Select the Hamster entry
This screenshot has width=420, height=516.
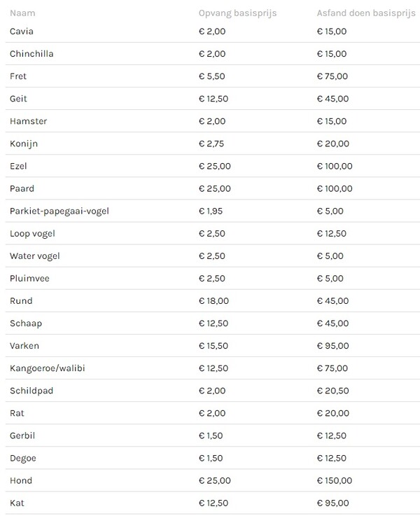tap(28, 121)
